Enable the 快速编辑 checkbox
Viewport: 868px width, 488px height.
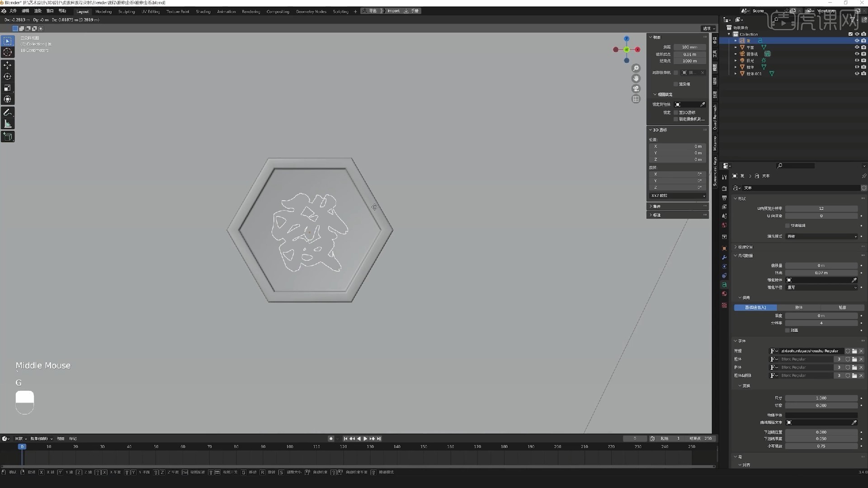point(787,225)
